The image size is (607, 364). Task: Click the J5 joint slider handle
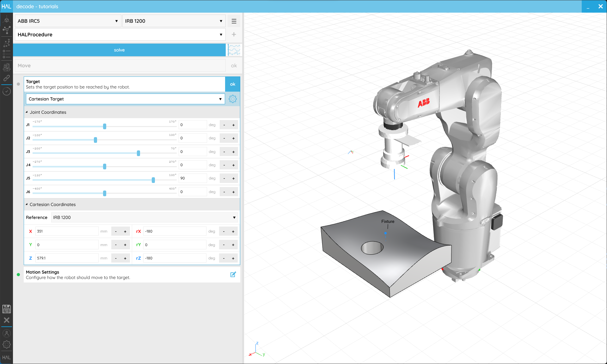click(x=153, y=180)
